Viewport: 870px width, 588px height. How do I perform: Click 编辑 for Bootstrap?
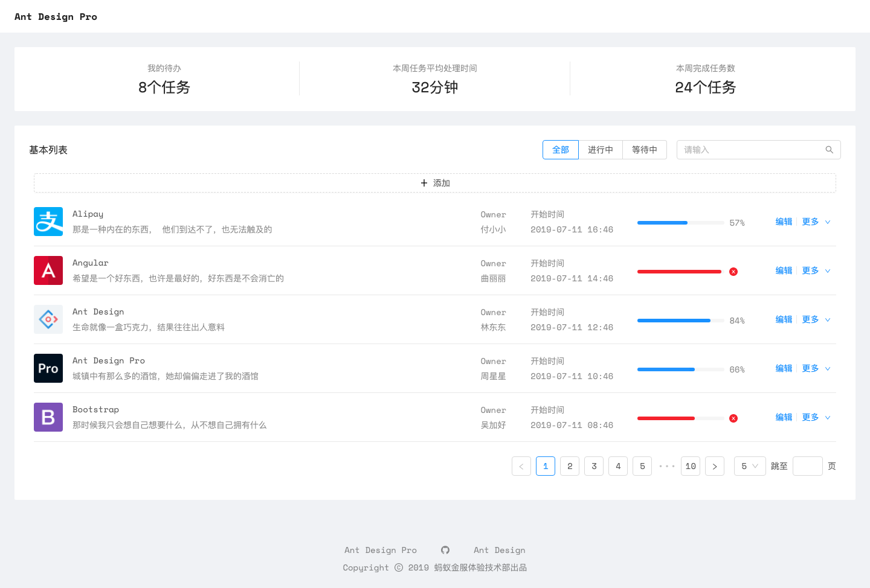point(784,417)
